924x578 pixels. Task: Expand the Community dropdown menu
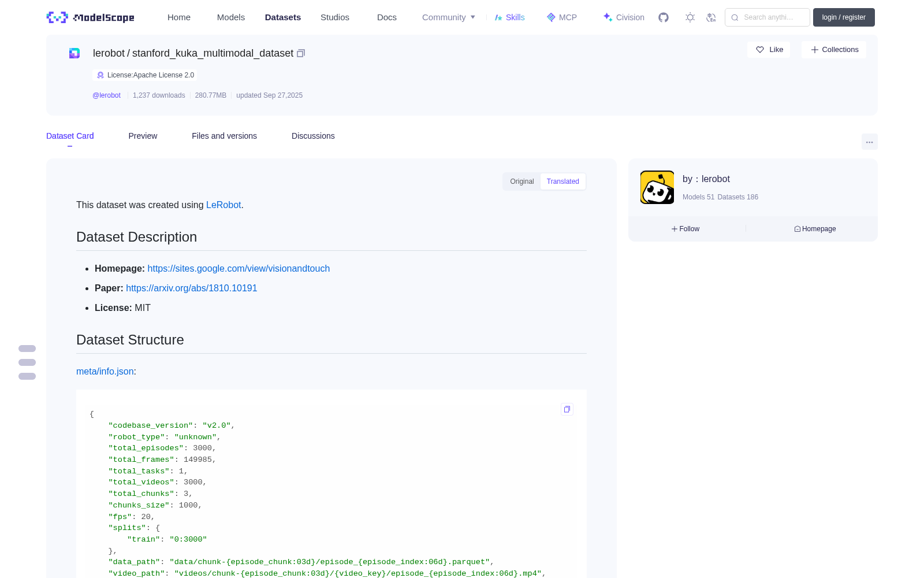tap(449, 17)
